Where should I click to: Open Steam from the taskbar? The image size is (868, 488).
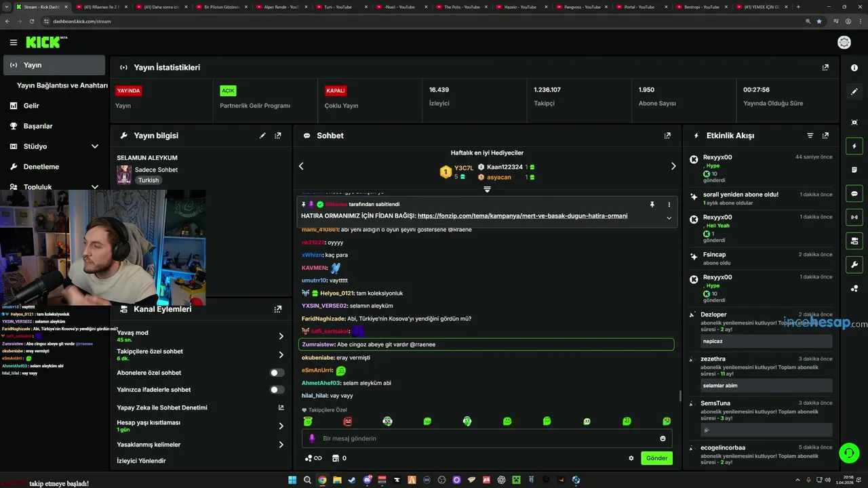(352, 480)
